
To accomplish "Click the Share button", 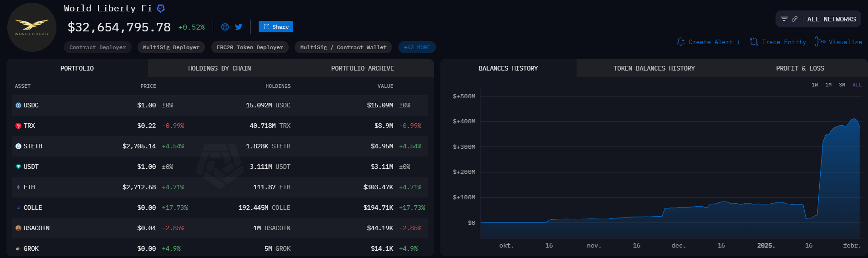I will pos(276,27).
